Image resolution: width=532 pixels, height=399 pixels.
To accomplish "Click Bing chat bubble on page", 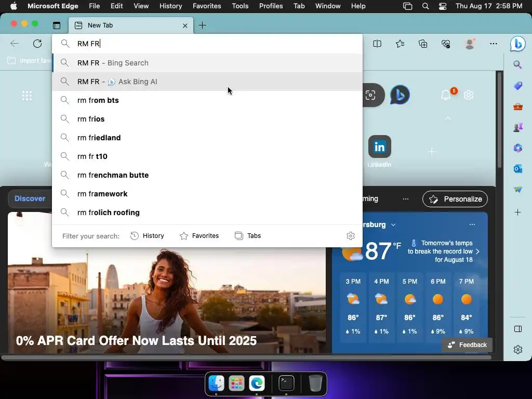I will tap(400, 95).
